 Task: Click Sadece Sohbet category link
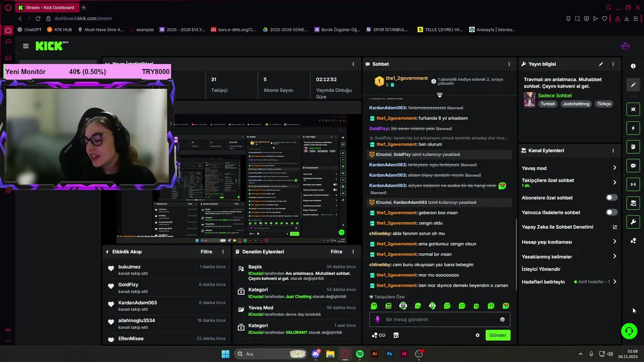coord(555,96)
